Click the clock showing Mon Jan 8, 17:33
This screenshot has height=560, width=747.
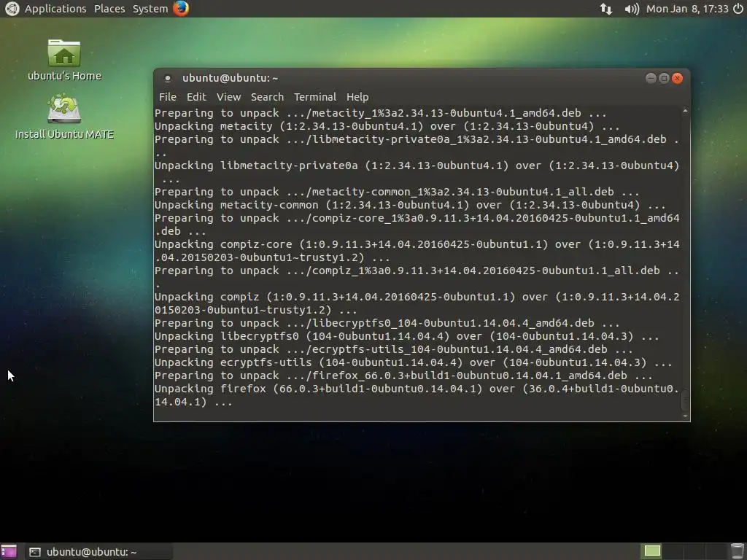[687, 9]
